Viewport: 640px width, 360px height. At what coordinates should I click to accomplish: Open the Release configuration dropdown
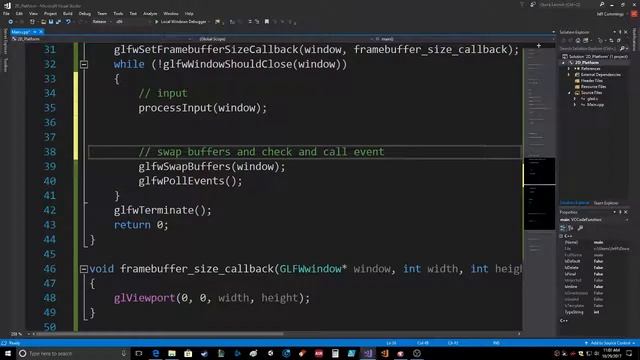[101, 22]
